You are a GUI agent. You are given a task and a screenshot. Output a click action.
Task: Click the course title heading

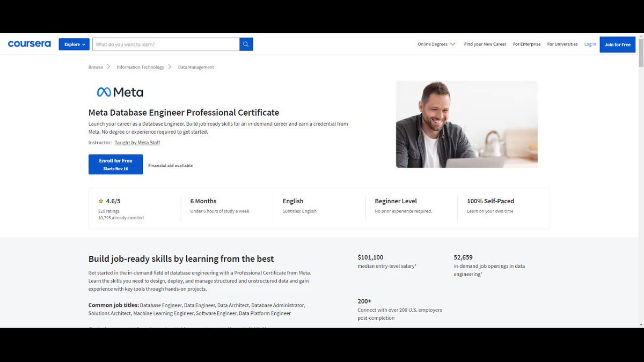point(184,113)
